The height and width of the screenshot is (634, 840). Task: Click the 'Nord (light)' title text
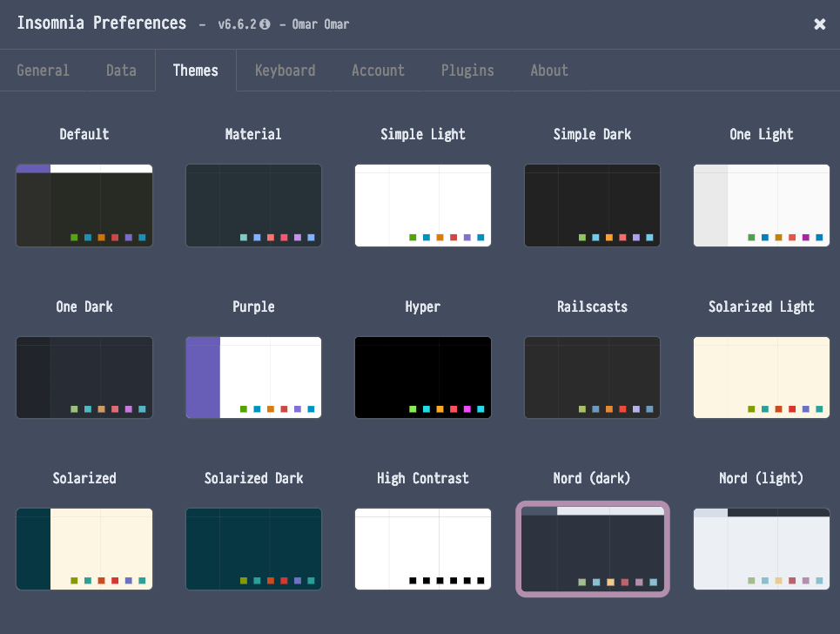point(762,478)
